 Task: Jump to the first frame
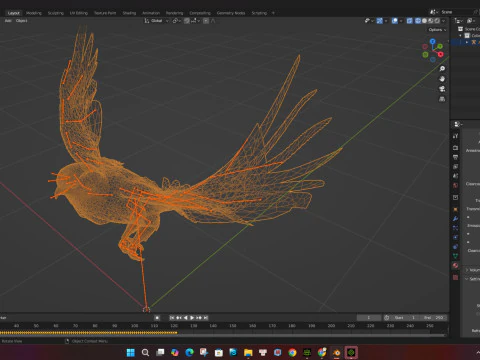tap(172, 318)
